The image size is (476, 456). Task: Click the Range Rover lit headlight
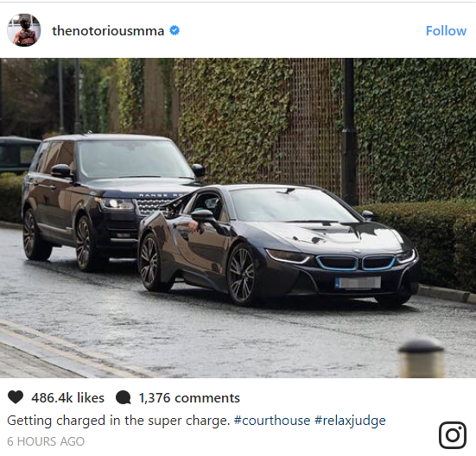[x=117, y=203]
